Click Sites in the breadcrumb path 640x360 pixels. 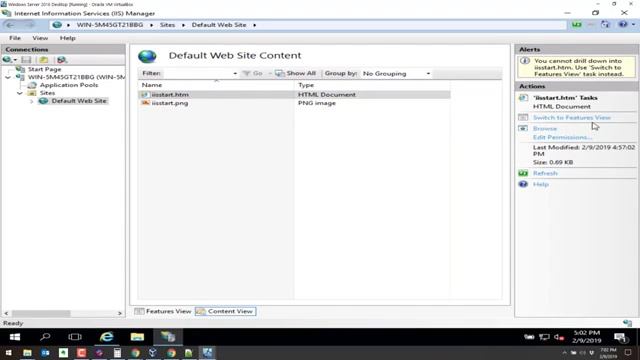tap(167, 25)
